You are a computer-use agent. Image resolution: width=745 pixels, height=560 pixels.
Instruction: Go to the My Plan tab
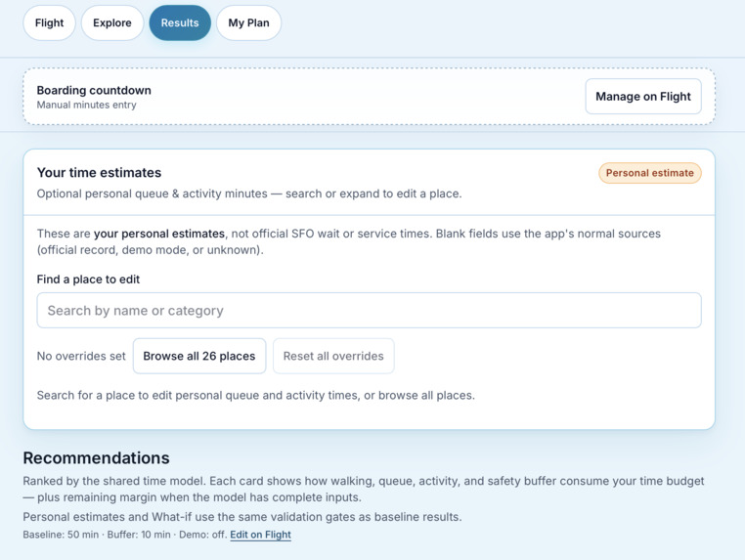point(248,22)
